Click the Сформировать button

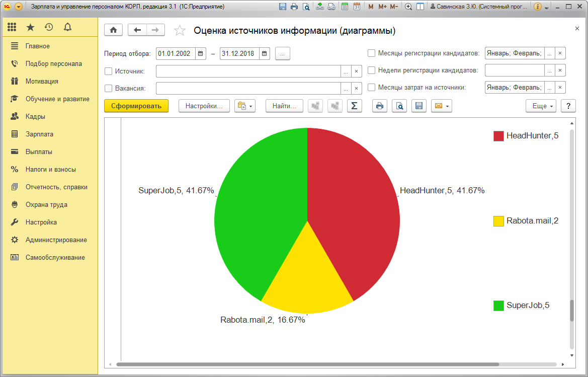136,106
